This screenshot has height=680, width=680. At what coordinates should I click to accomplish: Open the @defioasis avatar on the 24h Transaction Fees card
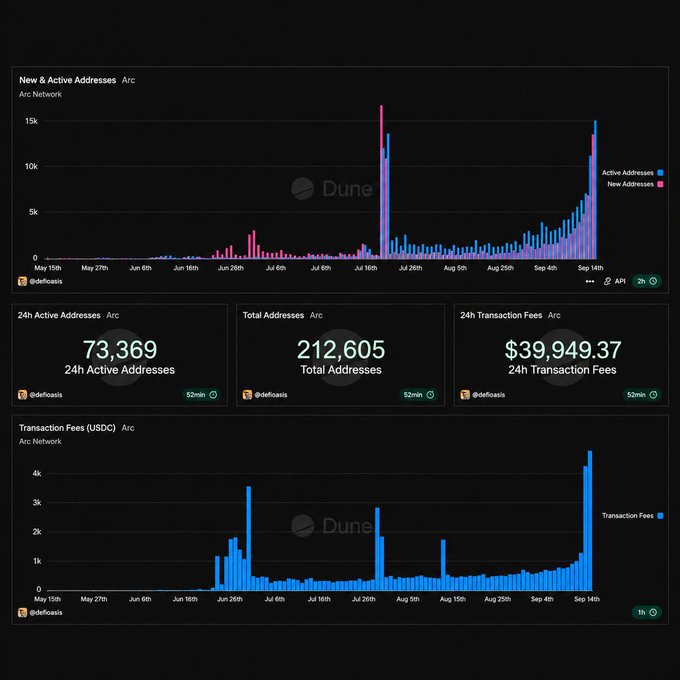coord(465,395)
